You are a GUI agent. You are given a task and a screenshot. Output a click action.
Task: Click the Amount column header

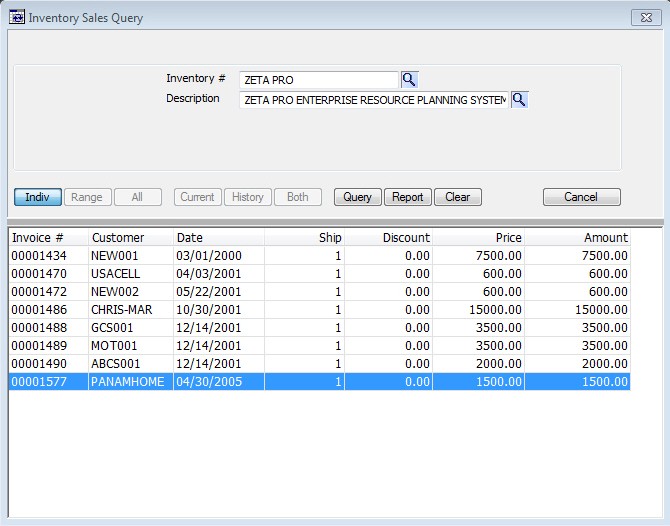(578, 238)
